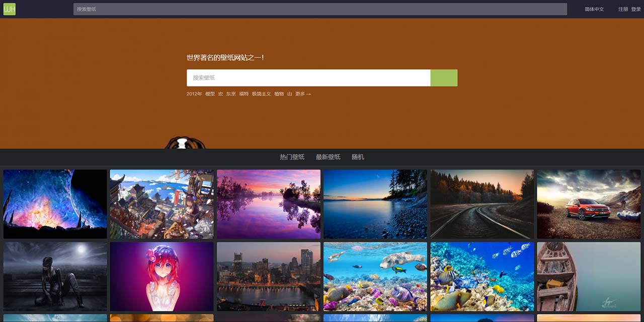This screenshot has width=644, height=322.
Task: Open the 简体中文 language selector
Action: pyautogui.click(x=594, y=9)
